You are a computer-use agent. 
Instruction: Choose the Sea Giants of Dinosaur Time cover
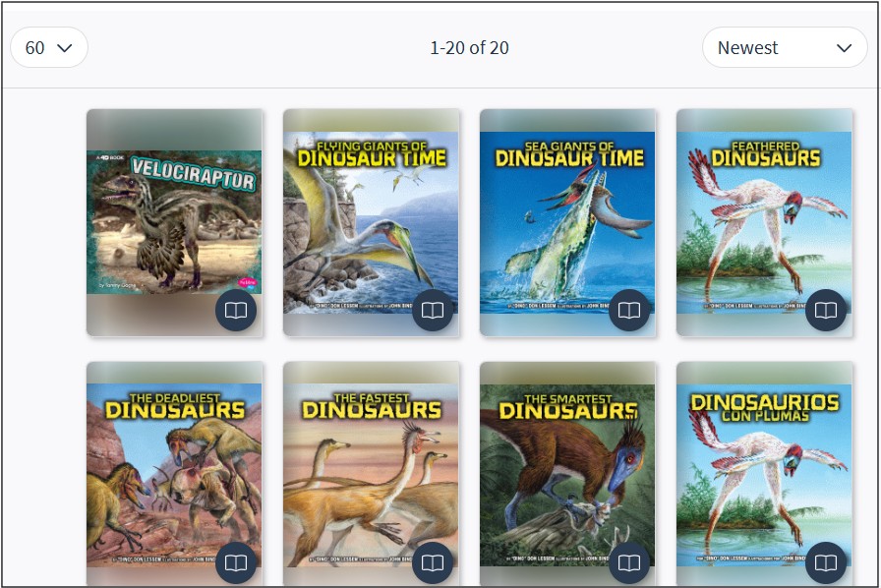[x=568, y=222]
